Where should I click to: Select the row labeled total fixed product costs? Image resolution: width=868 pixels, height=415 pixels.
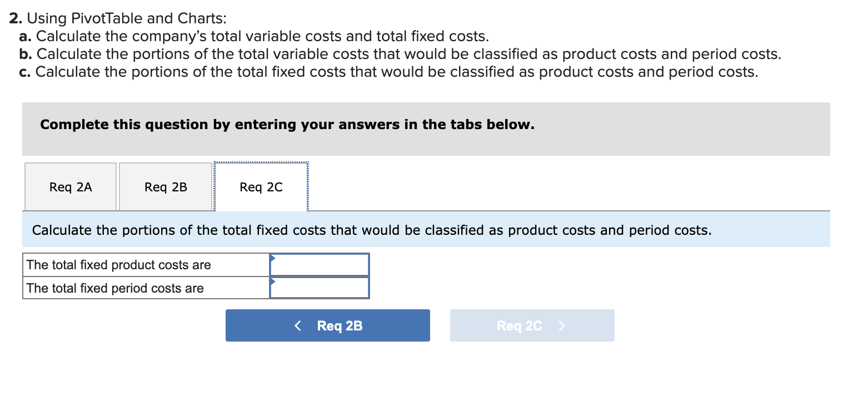(146, 264)
